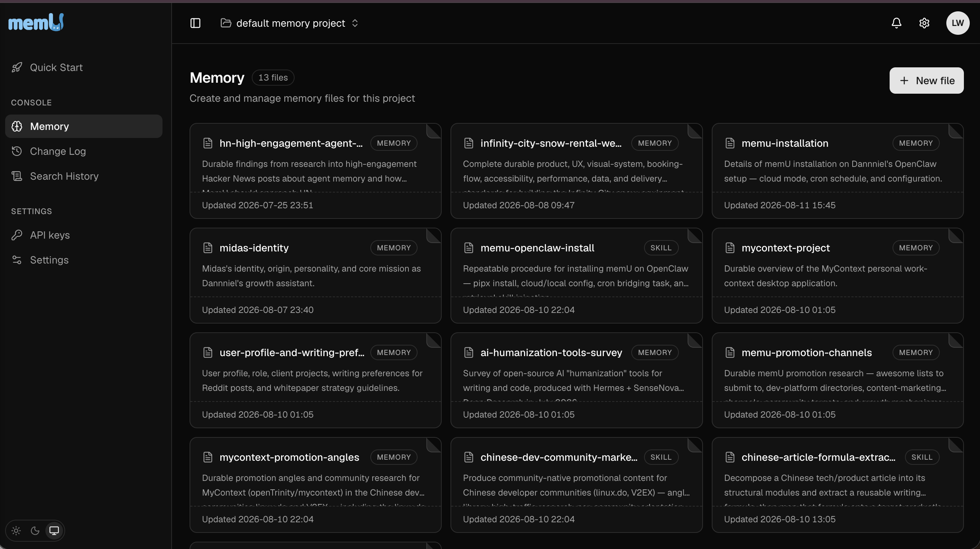Click the SKILL badge on chinese-article-formula-extrac
The image size is (980, 549).
tap(922, 457)
